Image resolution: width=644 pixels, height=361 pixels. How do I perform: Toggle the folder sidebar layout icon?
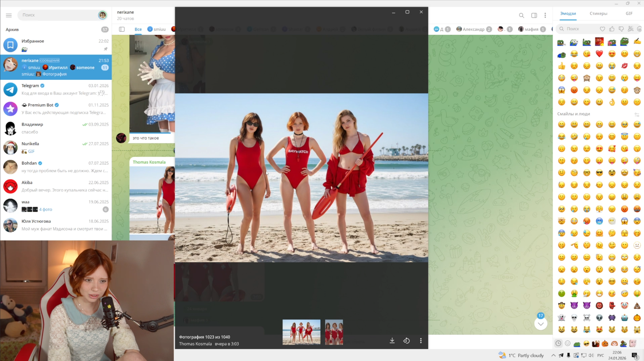(x=122, y=29)
